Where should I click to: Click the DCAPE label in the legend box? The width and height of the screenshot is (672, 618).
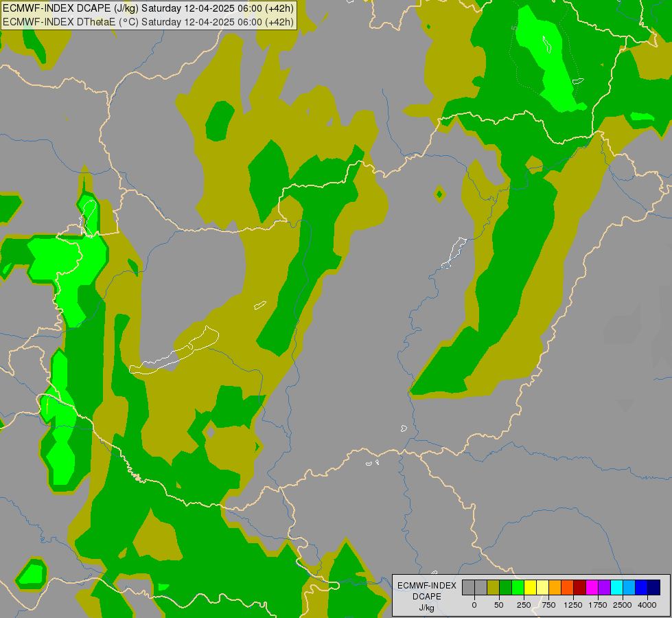click(x=427, y=597)
